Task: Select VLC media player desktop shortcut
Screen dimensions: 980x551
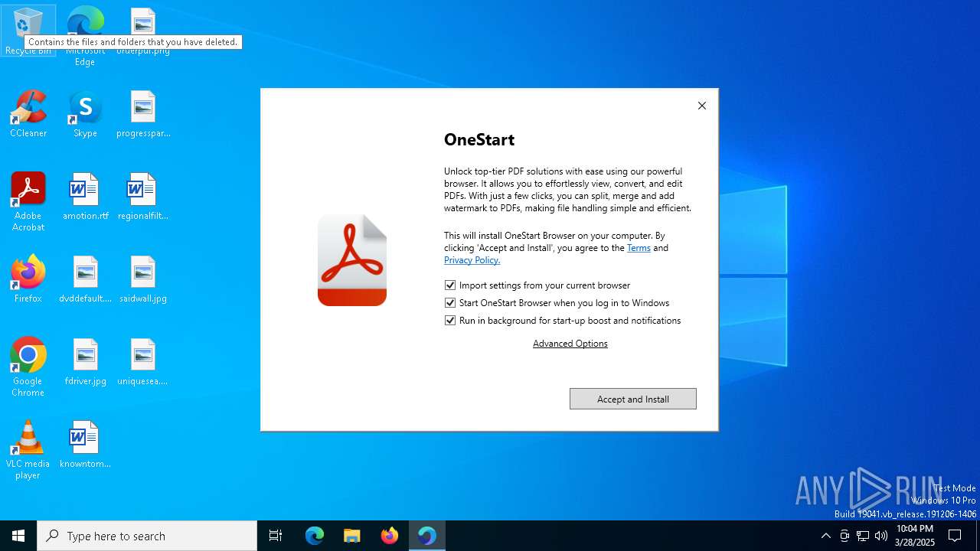Action: (28, 450)
